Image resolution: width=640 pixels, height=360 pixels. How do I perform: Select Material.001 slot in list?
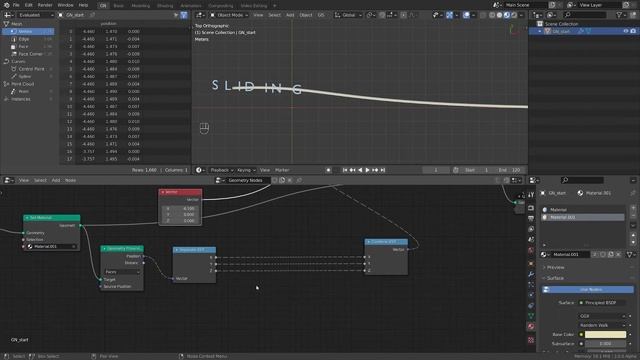[583, 217]
